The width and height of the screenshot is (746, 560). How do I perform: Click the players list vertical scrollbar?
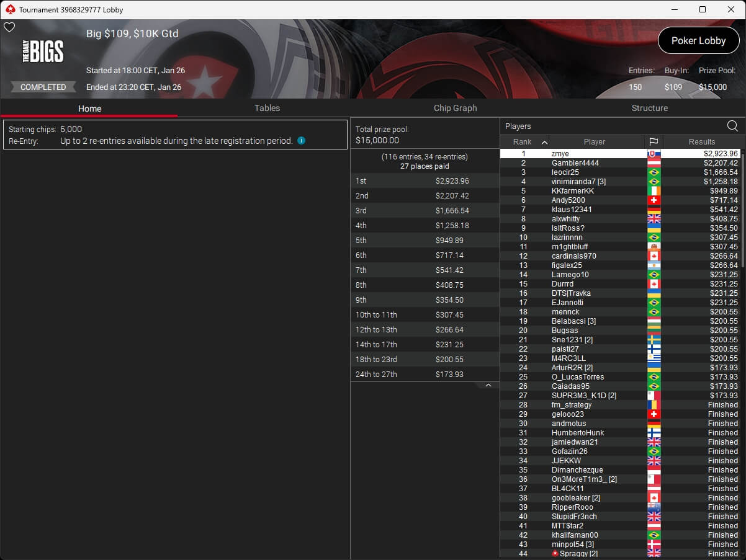pos(742,347)
